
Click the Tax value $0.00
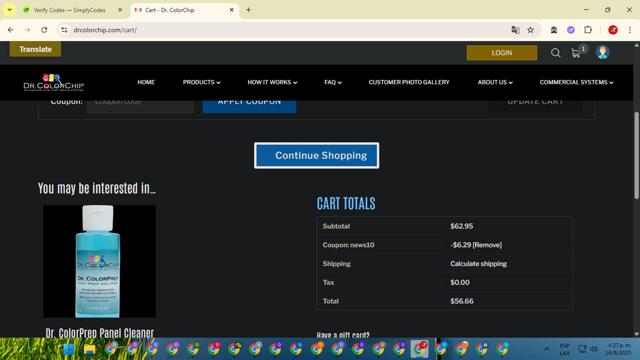tap(460, 282)
